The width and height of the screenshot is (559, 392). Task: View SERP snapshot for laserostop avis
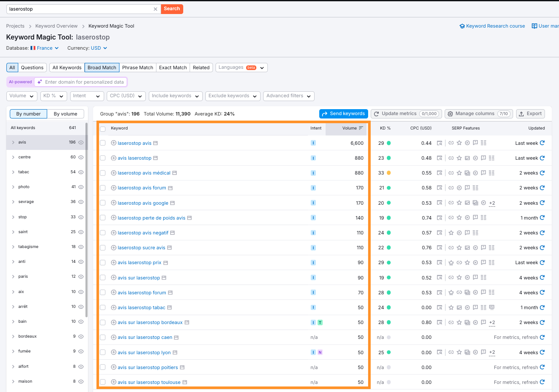point(440,143)
